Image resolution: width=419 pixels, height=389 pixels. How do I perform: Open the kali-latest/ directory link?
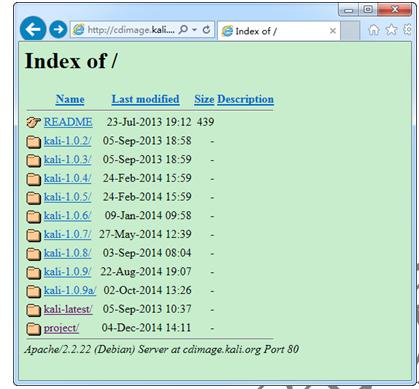(68, 309)
